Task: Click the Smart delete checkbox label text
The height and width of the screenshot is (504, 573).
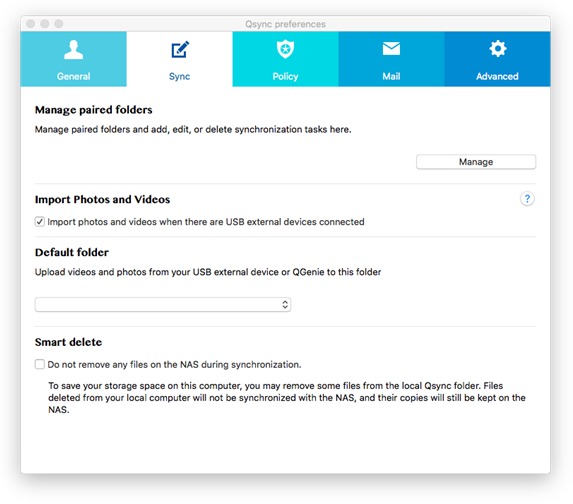Action: click(174, 365)
